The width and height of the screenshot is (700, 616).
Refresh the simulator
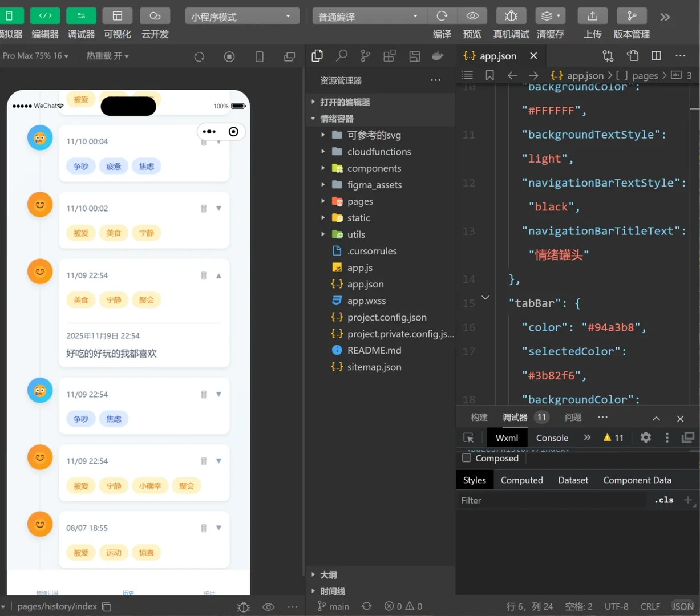(199, 56)
